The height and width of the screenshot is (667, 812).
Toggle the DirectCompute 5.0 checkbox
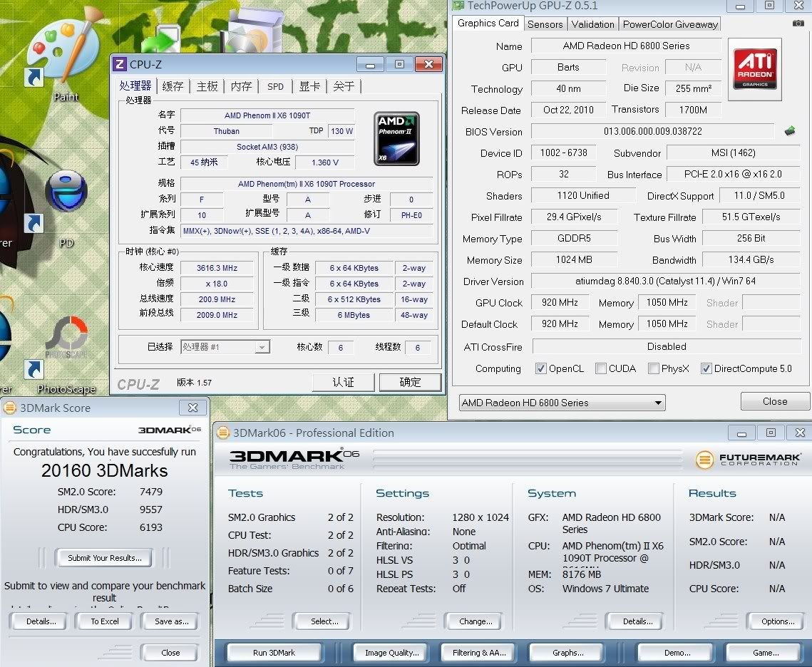click(706, 368)
